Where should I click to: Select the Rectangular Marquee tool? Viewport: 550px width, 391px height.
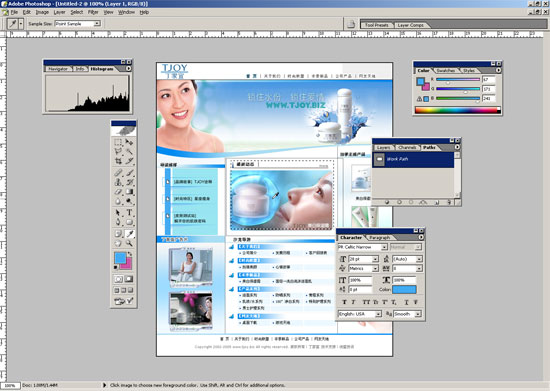[x=118, y=142]
